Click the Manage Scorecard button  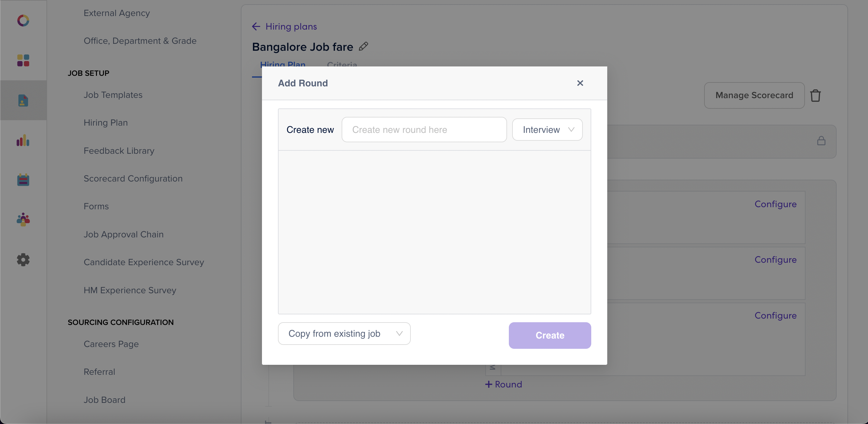pyautogui.click(x=754, y=95)
